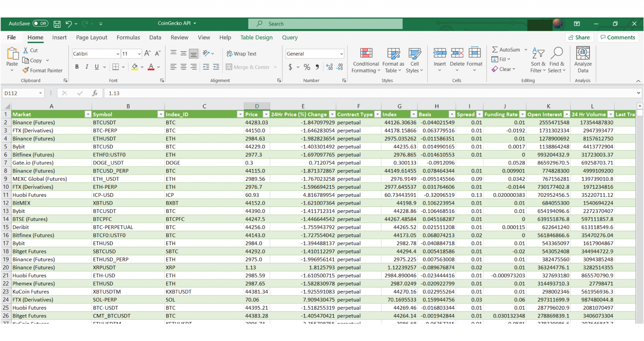Expand the font name Calibri dropdown
Screen dimensions: 644x341
coord(118,54)
